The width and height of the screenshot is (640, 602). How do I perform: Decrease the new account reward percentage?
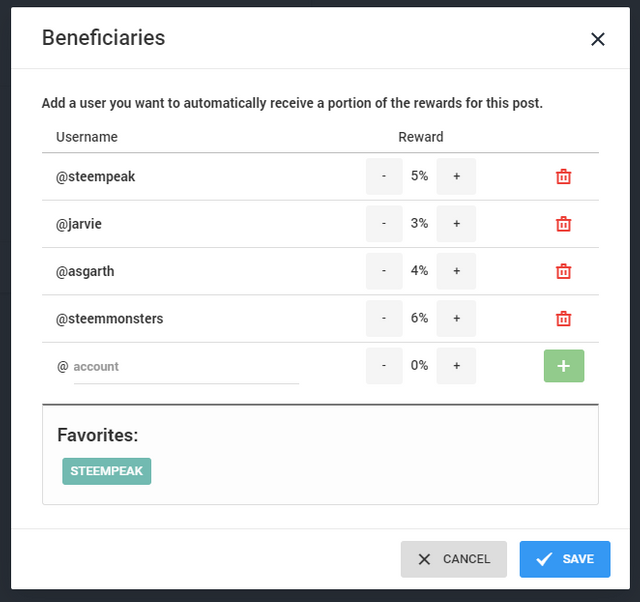click(384, 366)
